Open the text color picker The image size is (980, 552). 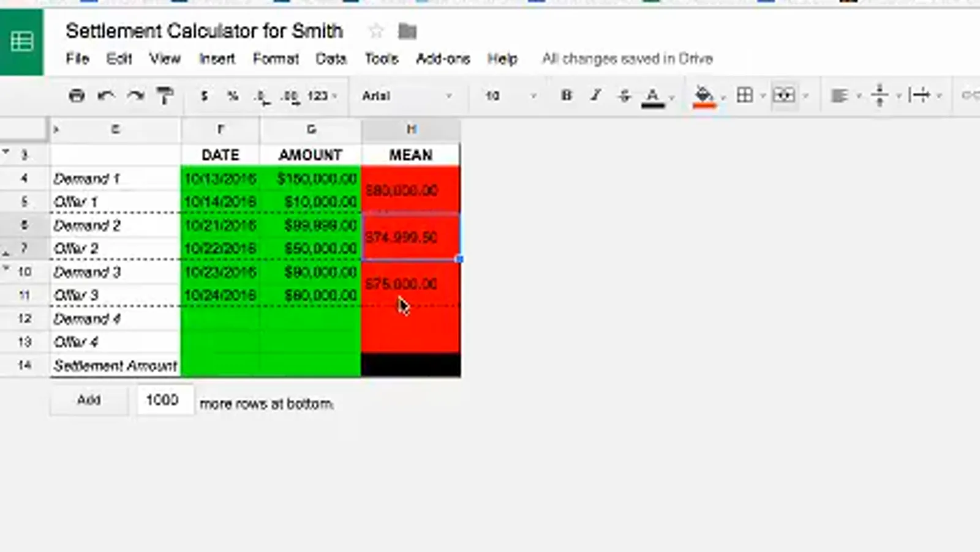(x=653, y=96)
